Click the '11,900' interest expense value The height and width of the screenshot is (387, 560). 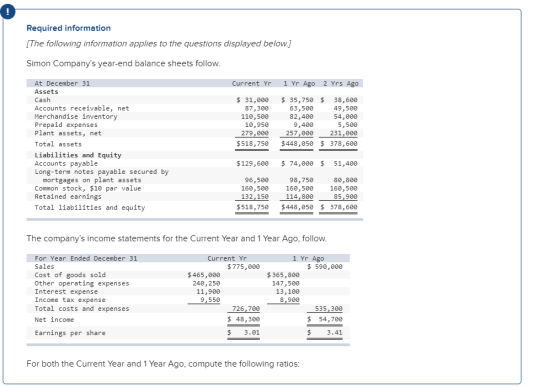(x=208, y=292)
